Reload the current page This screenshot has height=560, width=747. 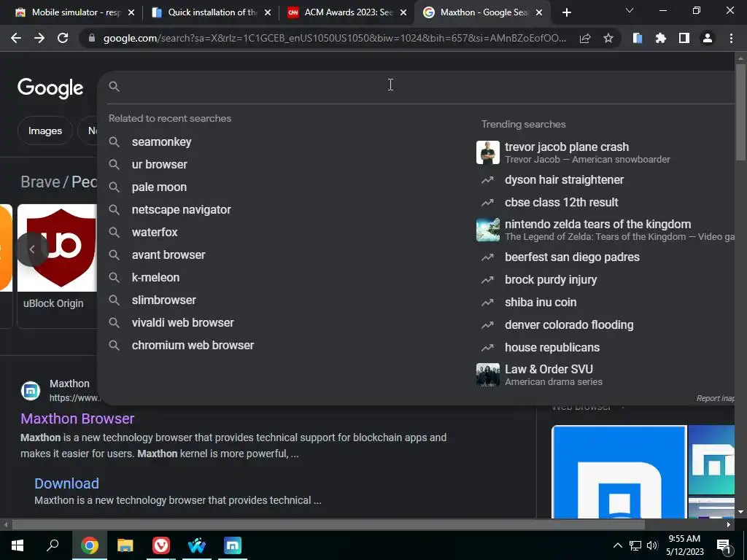coord(63,38)
